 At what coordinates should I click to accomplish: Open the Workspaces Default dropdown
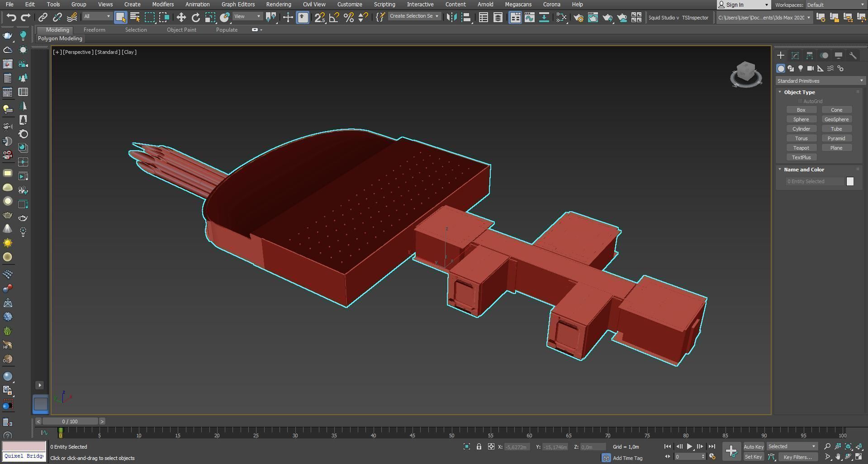[x=835, y=5]
